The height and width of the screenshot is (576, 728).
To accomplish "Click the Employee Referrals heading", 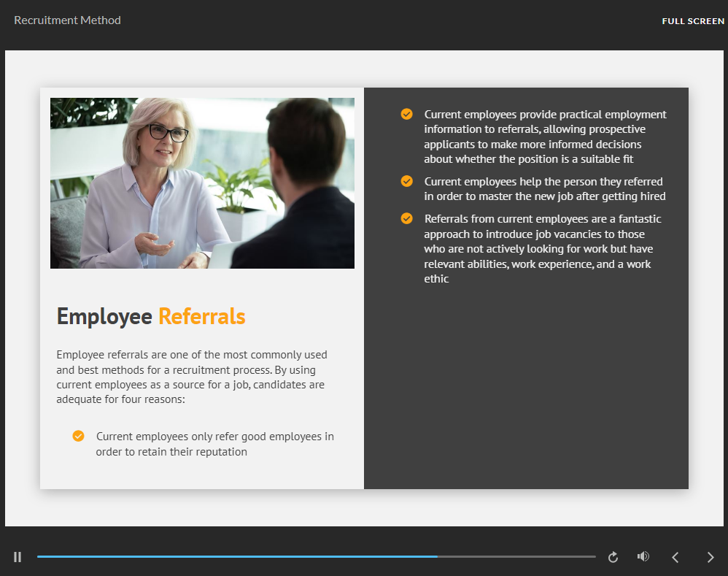I will (151, 316).
